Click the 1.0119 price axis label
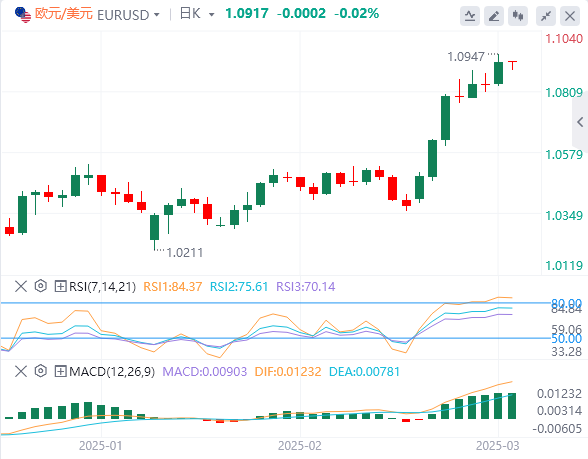This screenshot has width=588, height=459. click(564, 266)
